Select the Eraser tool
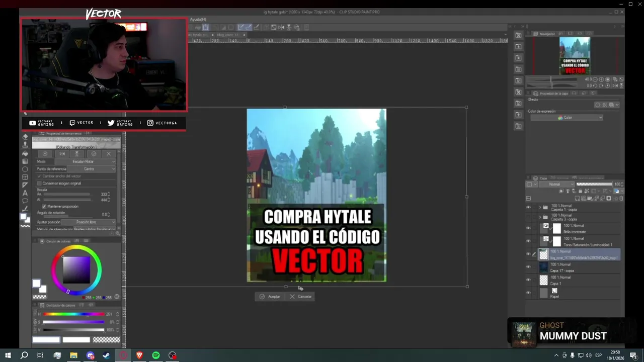Image resolution: width=644 pixels, height=362 pixels. coord(25,137)
